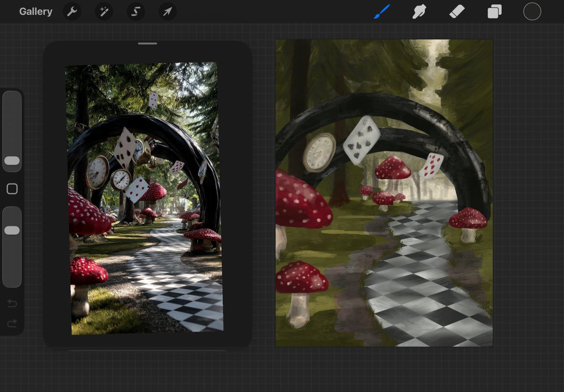Tap the square Modify button in the sidebar

(x=12, y=189)
